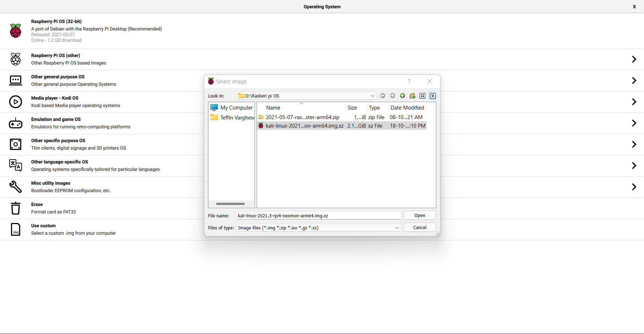Expand Raspberry Pi OS (other) chevron
Screen dimensions: 644x334
(x=634, y=59)
